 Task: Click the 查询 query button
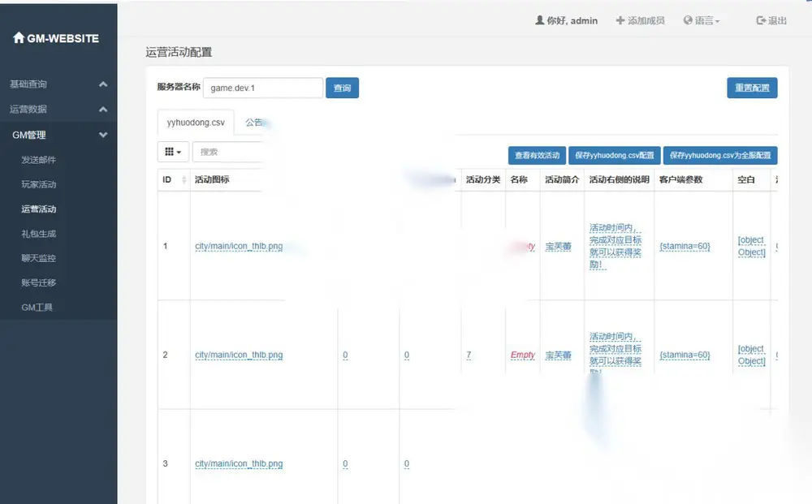coord(343,88)
